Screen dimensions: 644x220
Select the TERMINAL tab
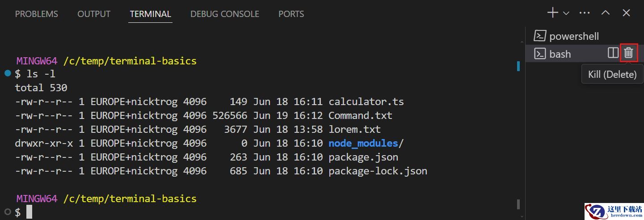(x=150, y=14)
